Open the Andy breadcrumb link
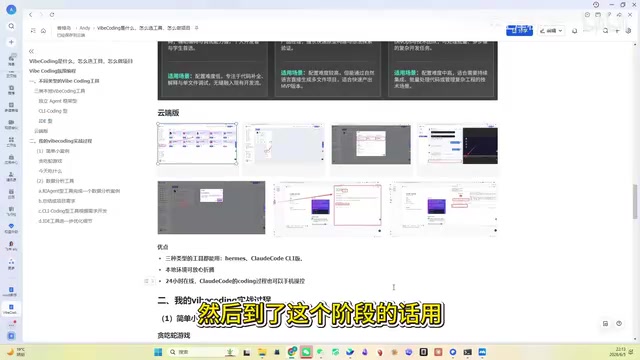The width and height of the screenshot is (640, 360). [84, 28]
